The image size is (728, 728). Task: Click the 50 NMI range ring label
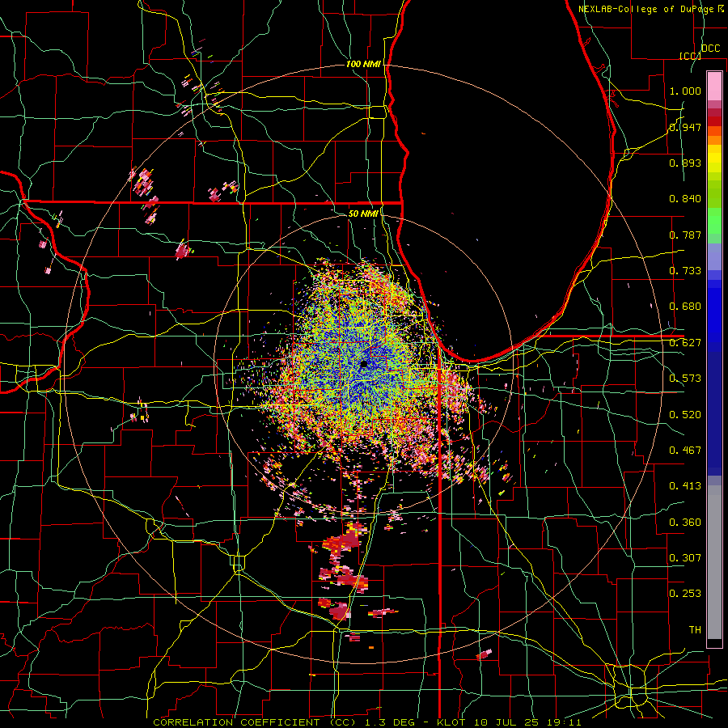363,214
